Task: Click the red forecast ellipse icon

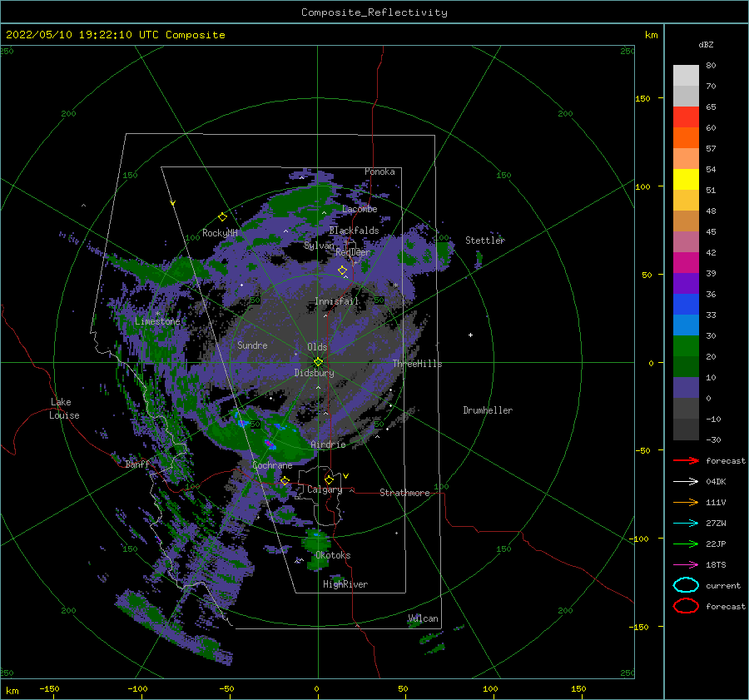Action: point(686,606)
